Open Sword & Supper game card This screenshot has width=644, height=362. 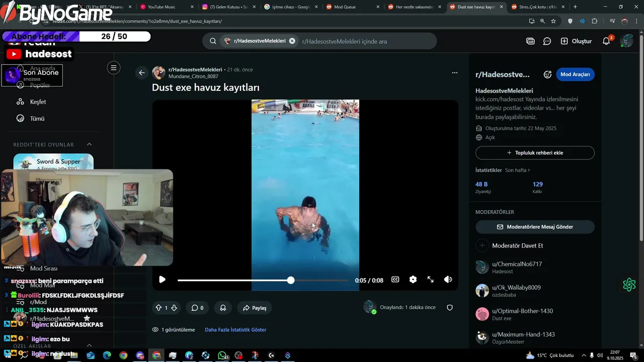tap(53, 162)
